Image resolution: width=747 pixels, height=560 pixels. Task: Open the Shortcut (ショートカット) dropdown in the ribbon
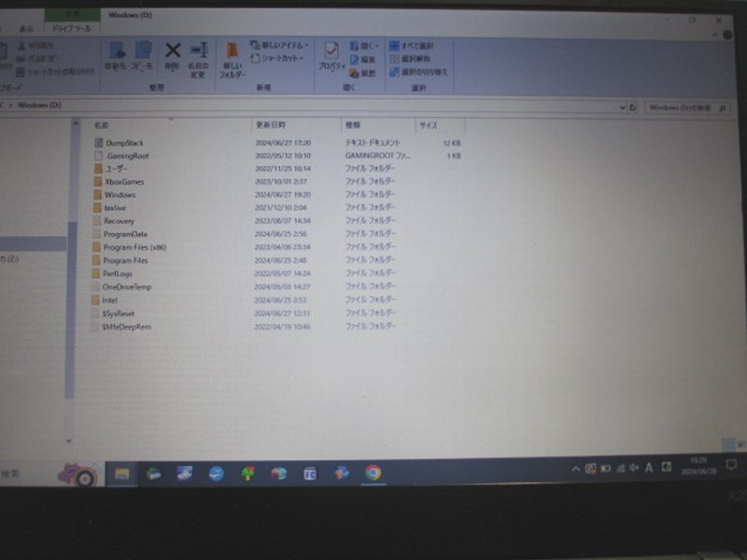pos(277,58)
